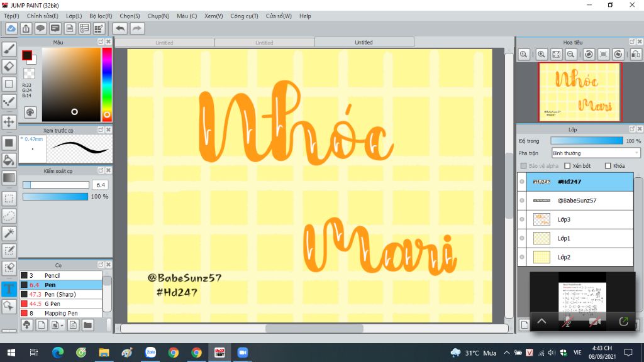Viewport: 644px width, 362px height.
Task: Click the cloud save icon
Action: pos(11,29)
